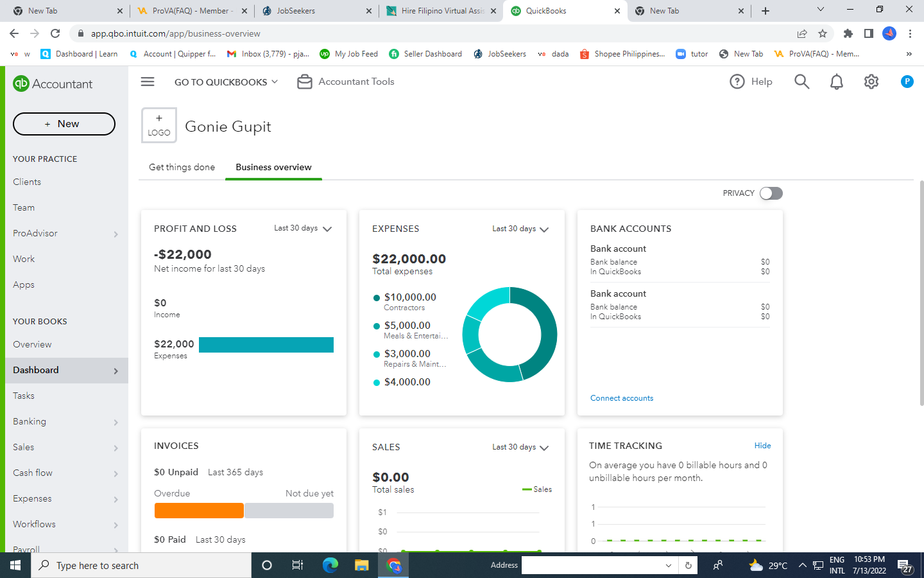The height and width of the screenshot is (578, 924).
Task: Expand the Cash flow submenu
Action: pyautogui.click(x=116, y=473)
